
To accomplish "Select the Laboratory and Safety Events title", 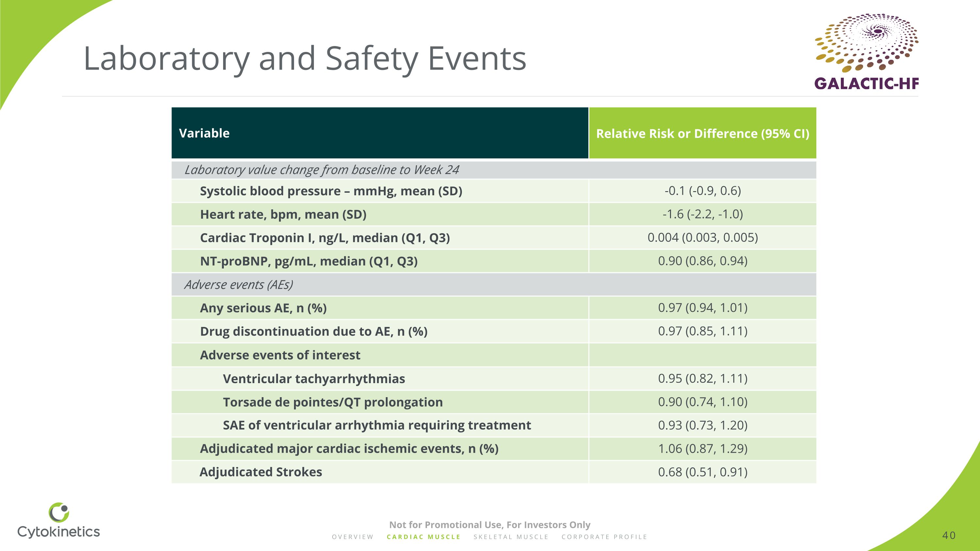I will coord(304,58).
